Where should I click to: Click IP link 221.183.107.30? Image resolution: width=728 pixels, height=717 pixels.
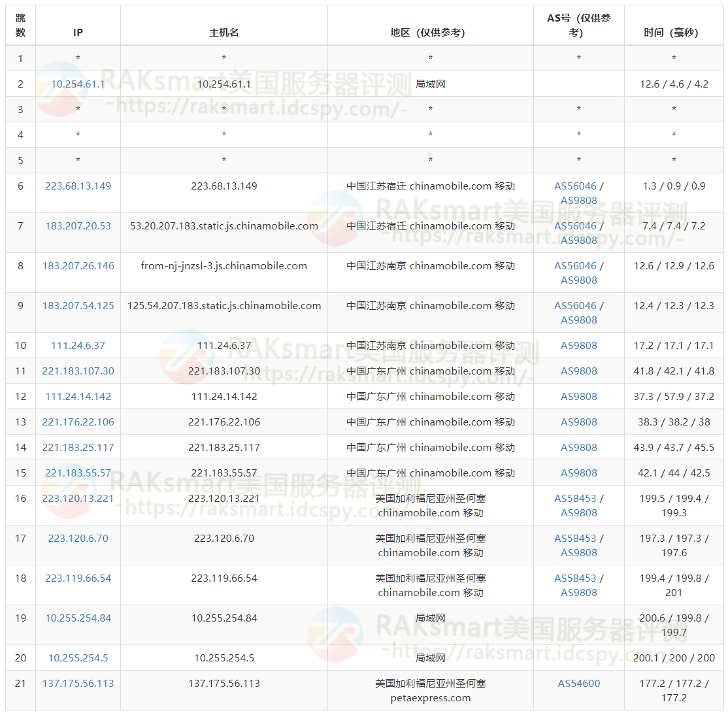pyautogui.click(x=78, y=371)
